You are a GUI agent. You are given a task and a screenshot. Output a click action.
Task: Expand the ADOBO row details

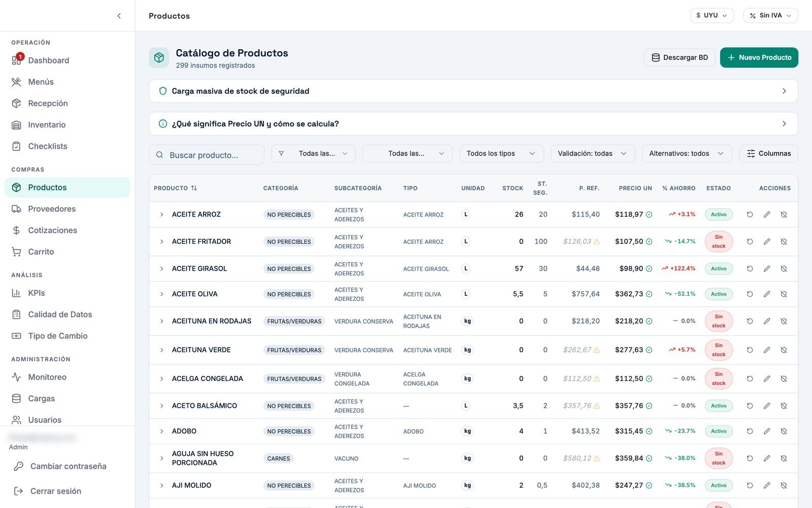pyautogui.click(x=161, y=431)
